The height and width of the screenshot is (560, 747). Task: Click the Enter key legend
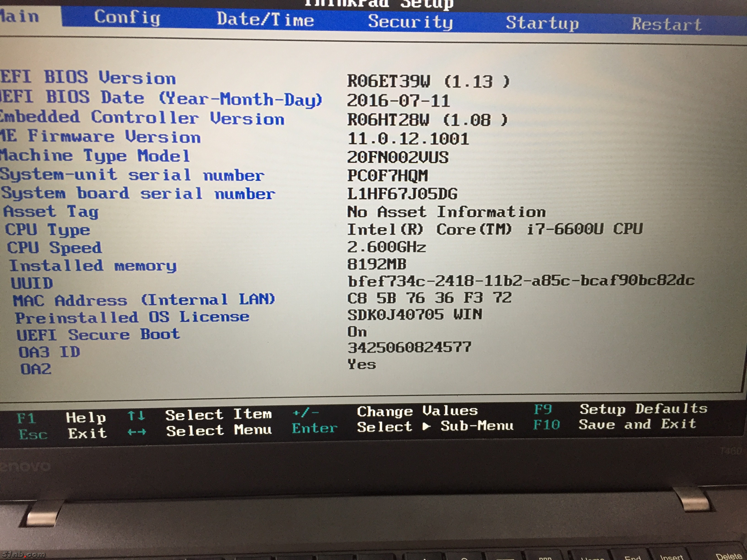(x=314, y=428)
